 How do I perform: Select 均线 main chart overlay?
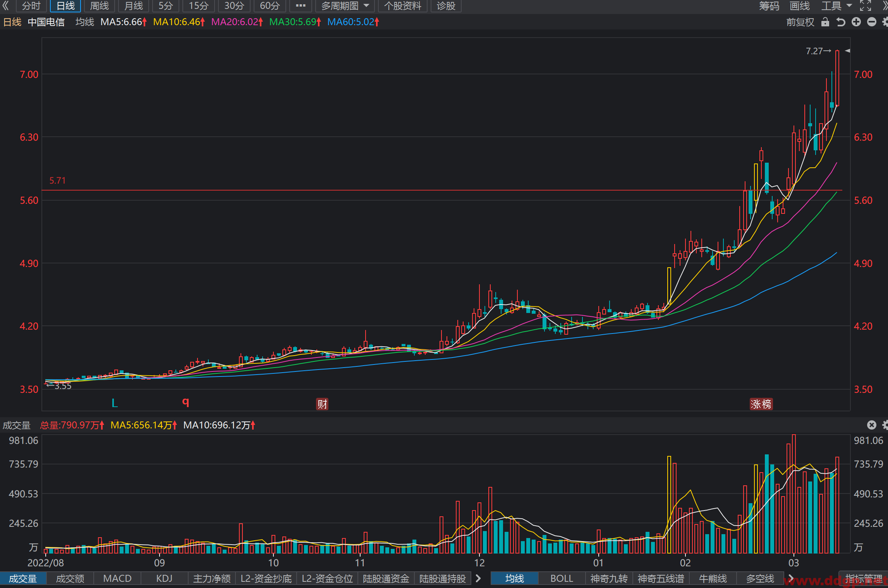515,578
